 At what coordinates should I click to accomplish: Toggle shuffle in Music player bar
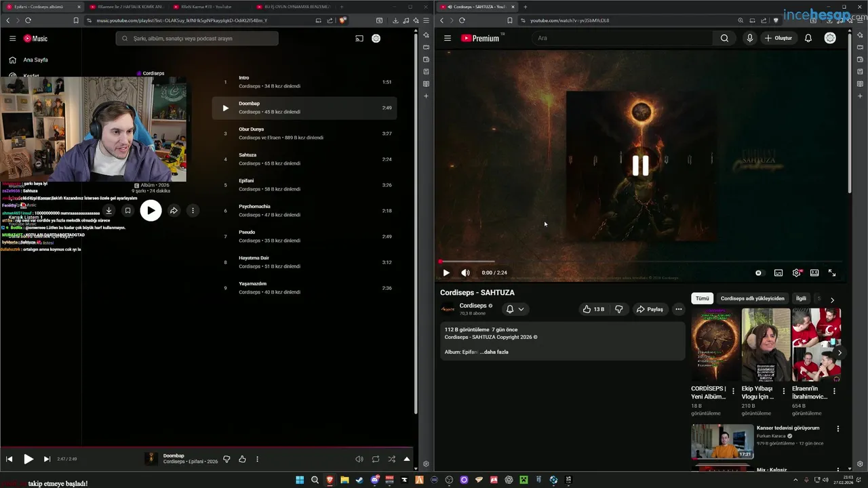391,459
